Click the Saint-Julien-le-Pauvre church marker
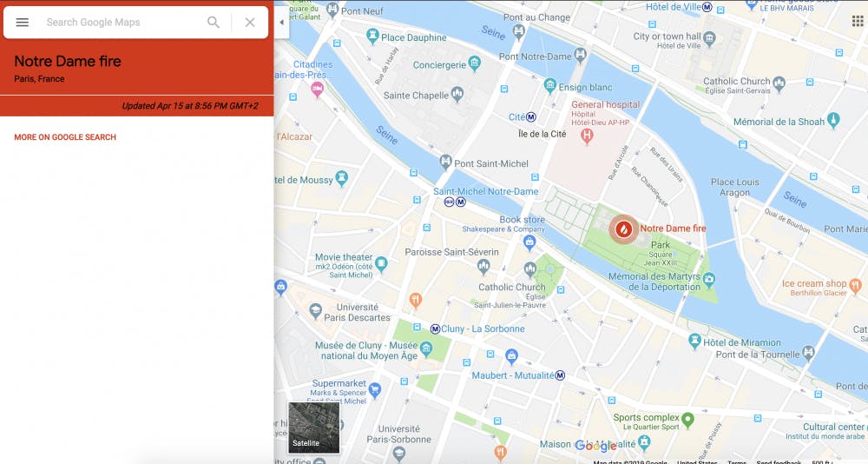 coord(529,269)
